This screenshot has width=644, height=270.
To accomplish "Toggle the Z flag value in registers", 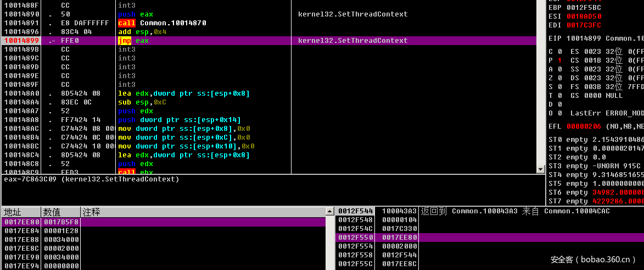I will [559, 78].
